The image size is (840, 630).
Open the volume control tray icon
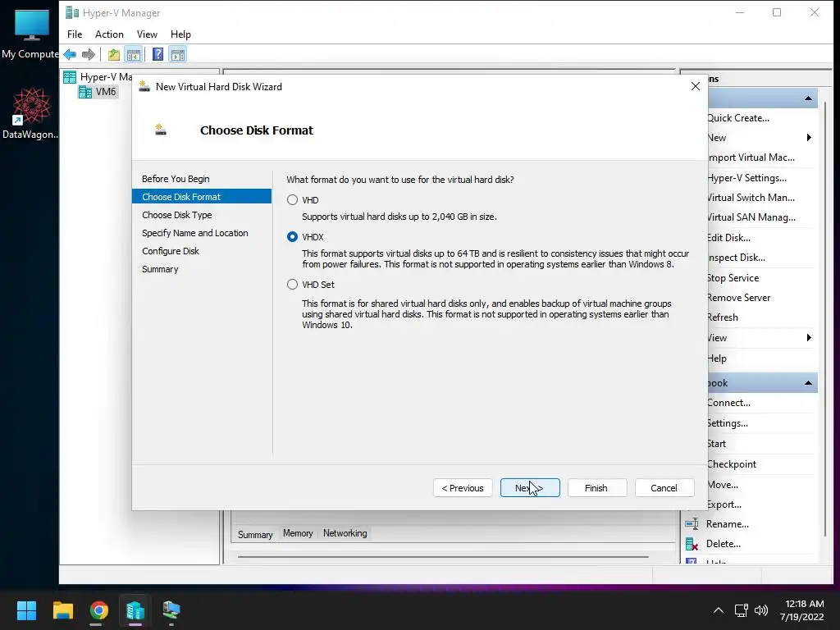coord(760,610)
